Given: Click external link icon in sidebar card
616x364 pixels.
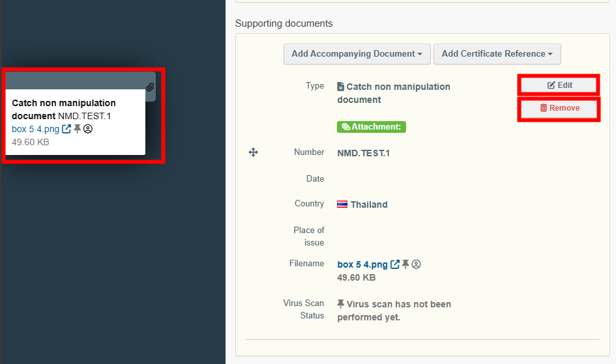Looking at the screenshot, I should tap(66, 129).
